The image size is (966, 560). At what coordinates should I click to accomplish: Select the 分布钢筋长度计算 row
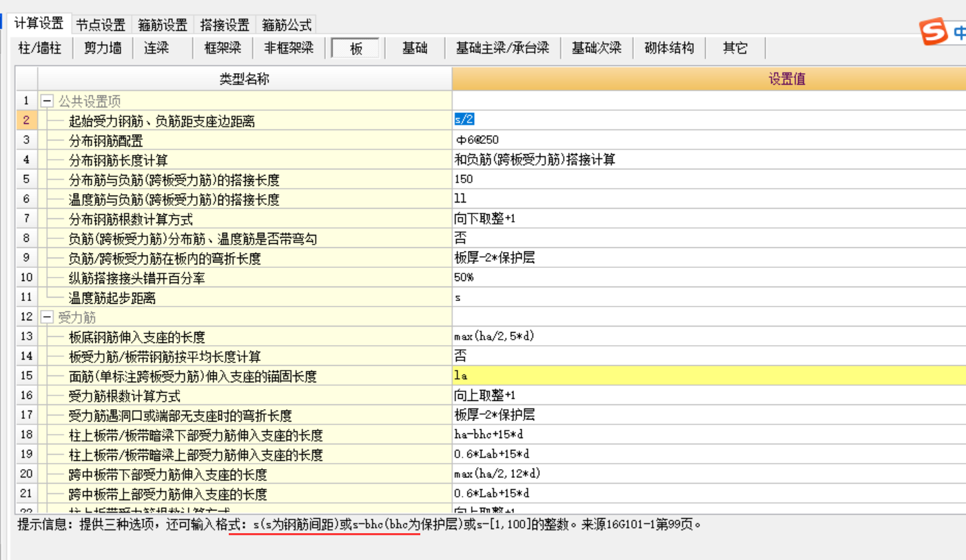point(245,160)
